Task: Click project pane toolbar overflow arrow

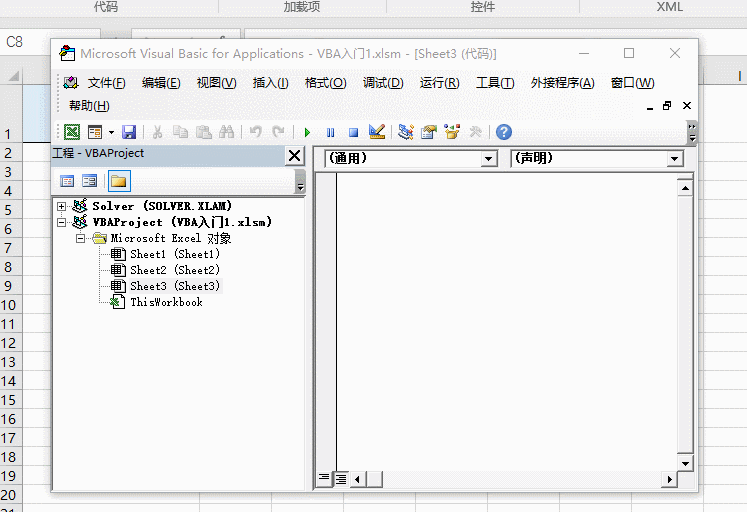Action: tap(300, 183)
